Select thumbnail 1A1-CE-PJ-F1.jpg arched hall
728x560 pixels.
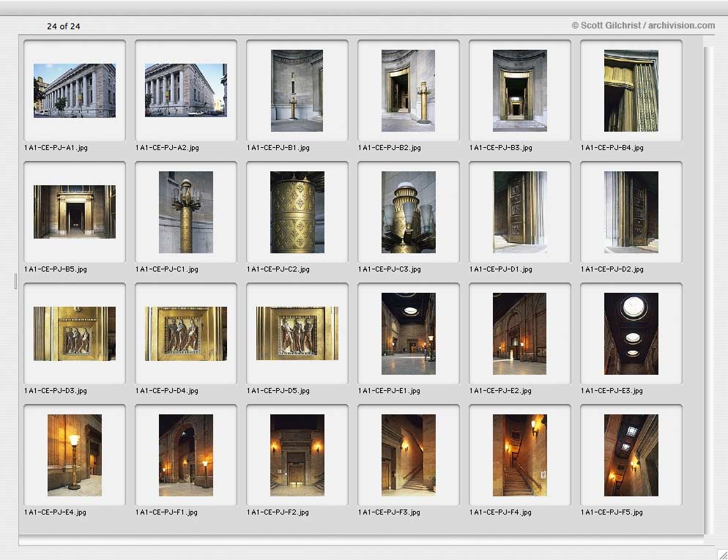point(186,455)
